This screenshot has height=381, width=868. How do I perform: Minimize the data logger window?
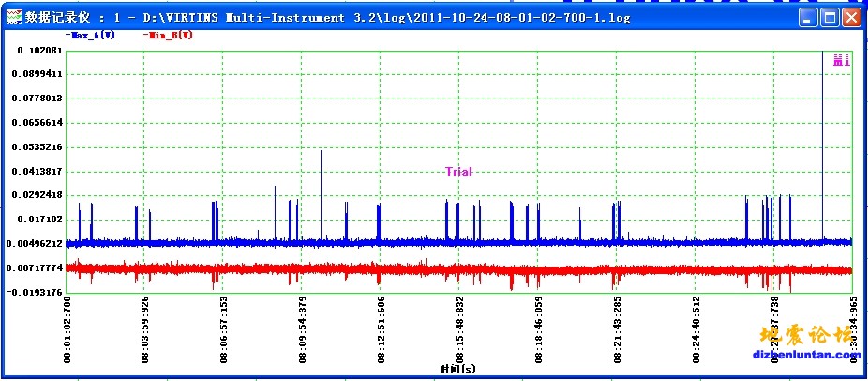point(809,17)
